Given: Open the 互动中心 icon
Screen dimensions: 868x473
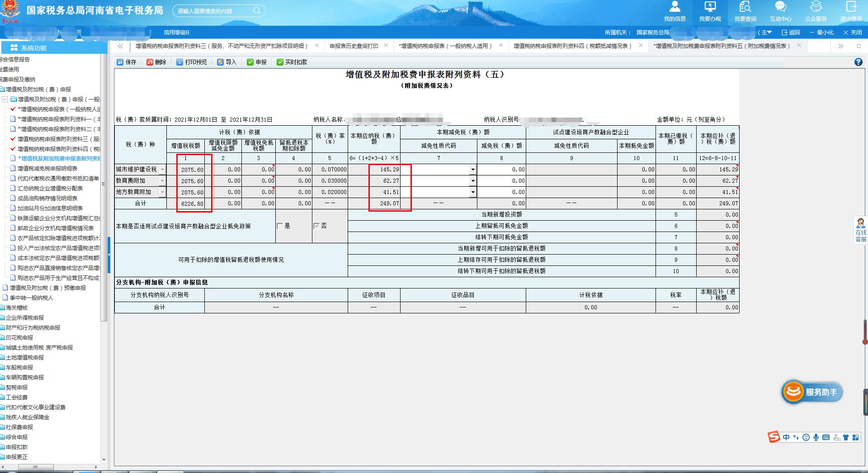Looking at the screenshot, I should click(x=780, y=11).
